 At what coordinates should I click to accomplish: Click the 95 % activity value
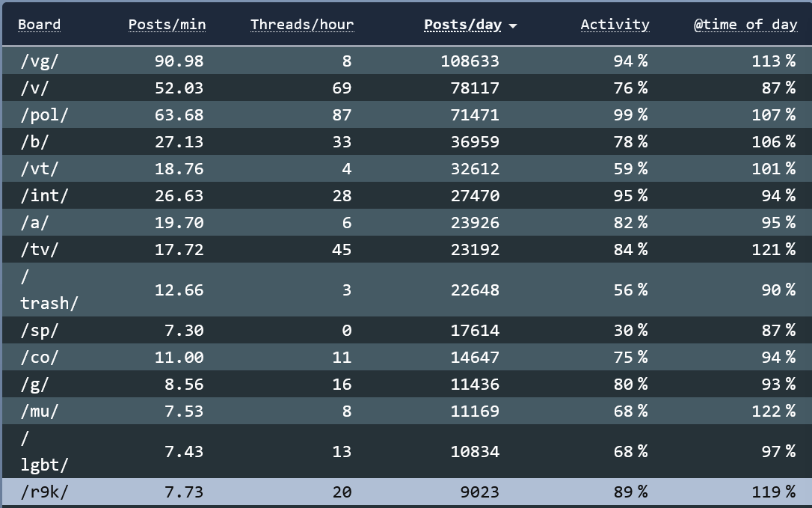coord(631,195)
